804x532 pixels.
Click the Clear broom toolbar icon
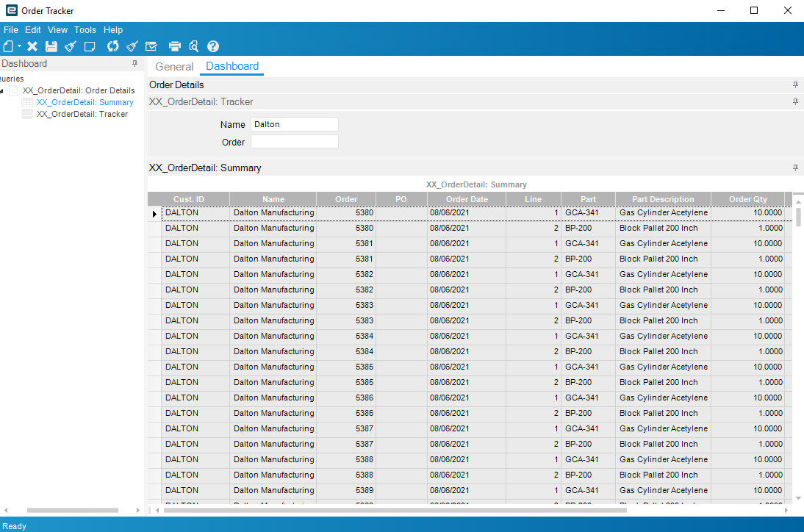(70, 46)
